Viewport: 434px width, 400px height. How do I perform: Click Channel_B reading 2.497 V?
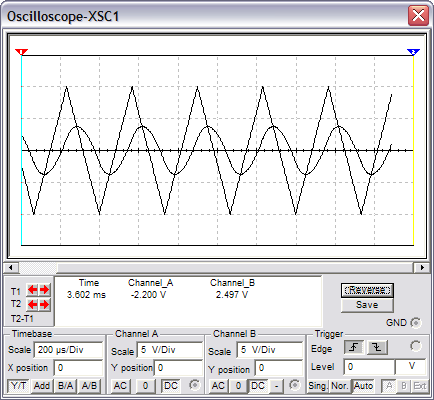(x=232, y=295)
